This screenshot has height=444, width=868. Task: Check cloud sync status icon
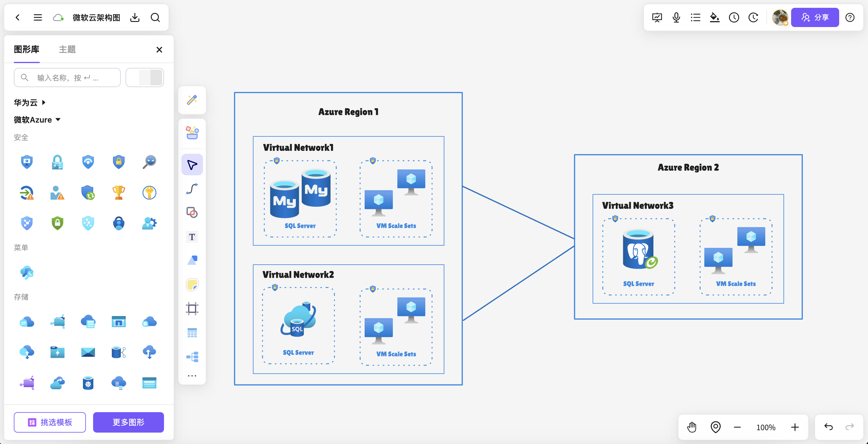tap(58, 17)
